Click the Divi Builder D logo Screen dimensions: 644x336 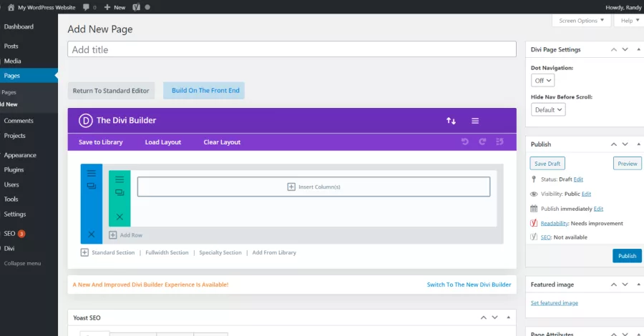click(85, 121)
